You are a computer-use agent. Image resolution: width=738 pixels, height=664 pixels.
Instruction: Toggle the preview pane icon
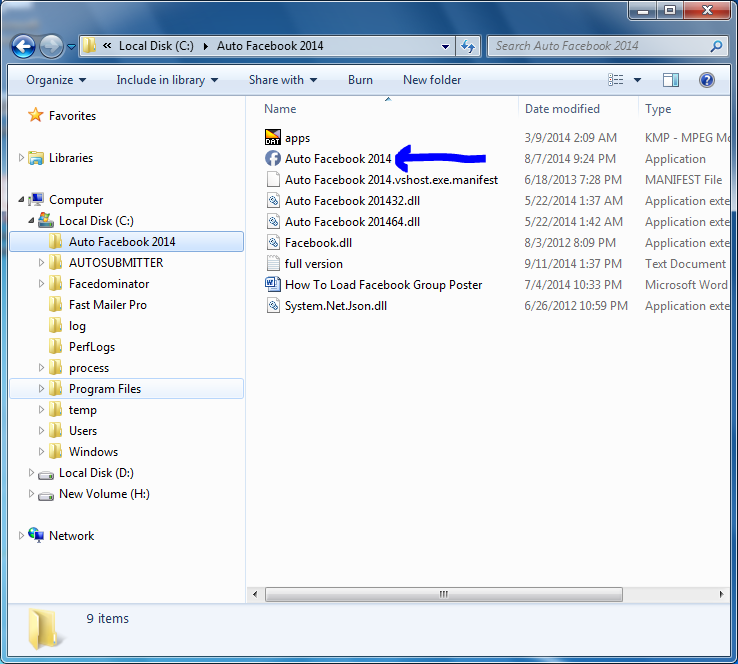[671, 80]
